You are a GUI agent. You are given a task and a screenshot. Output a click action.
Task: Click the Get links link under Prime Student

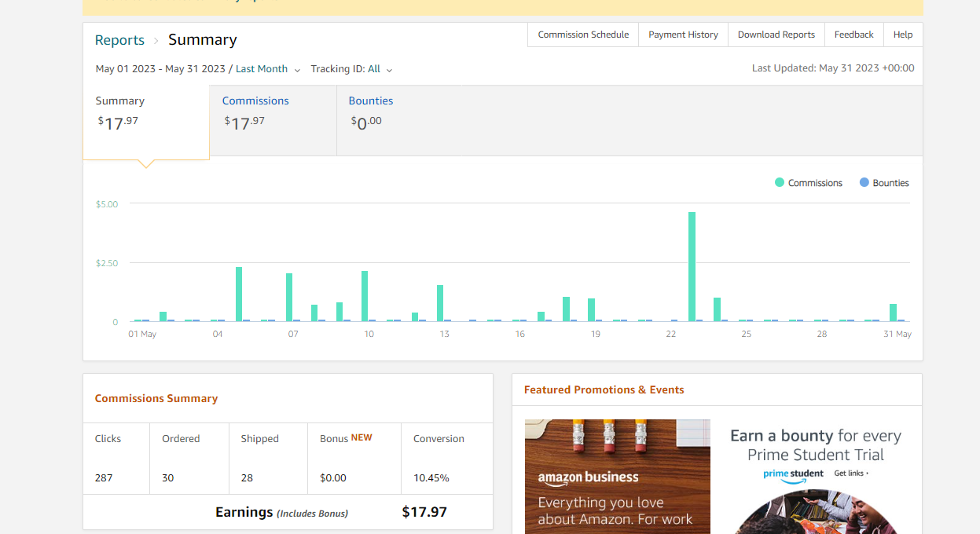click(851, 474)
